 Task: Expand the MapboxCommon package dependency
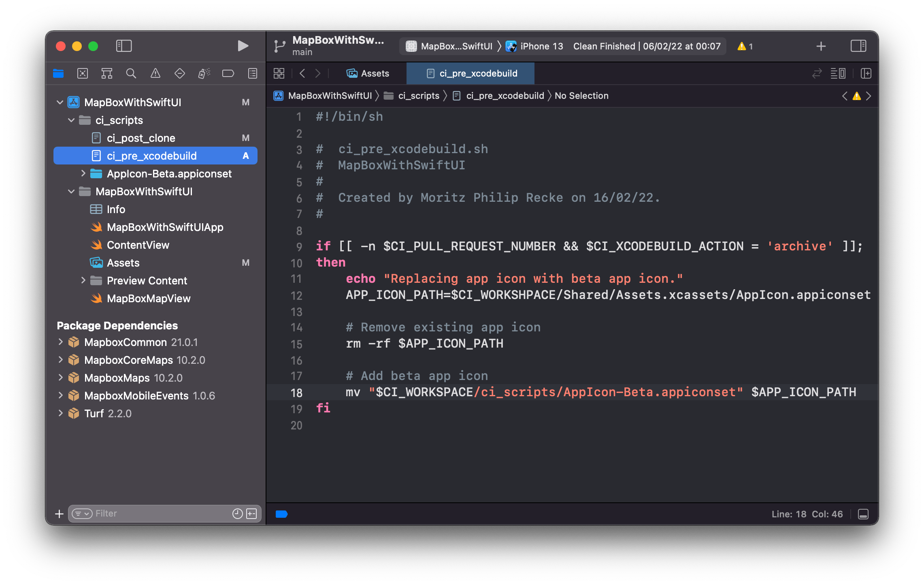pos(61,342)
